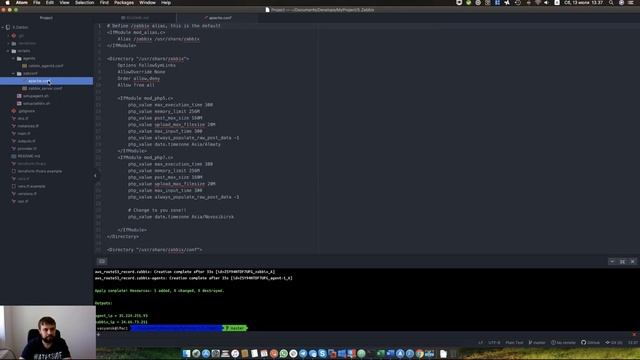
Task: Open Skype from the Dock
Action: [322, 353]
